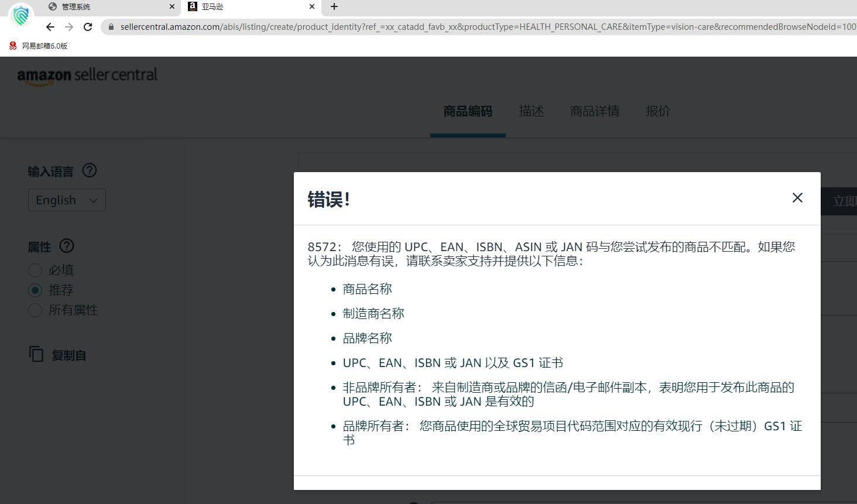The height and width of the screenshot is (504, 857).
Task: Open a new browser tab
Action: [x=334, y=7]
